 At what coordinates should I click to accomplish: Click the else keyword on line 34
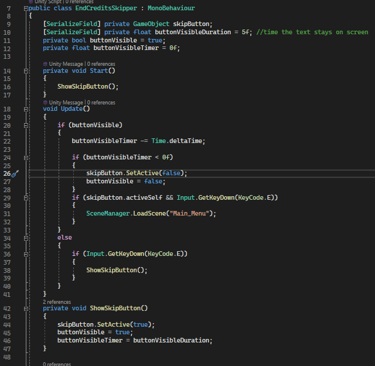coord(65,238)
